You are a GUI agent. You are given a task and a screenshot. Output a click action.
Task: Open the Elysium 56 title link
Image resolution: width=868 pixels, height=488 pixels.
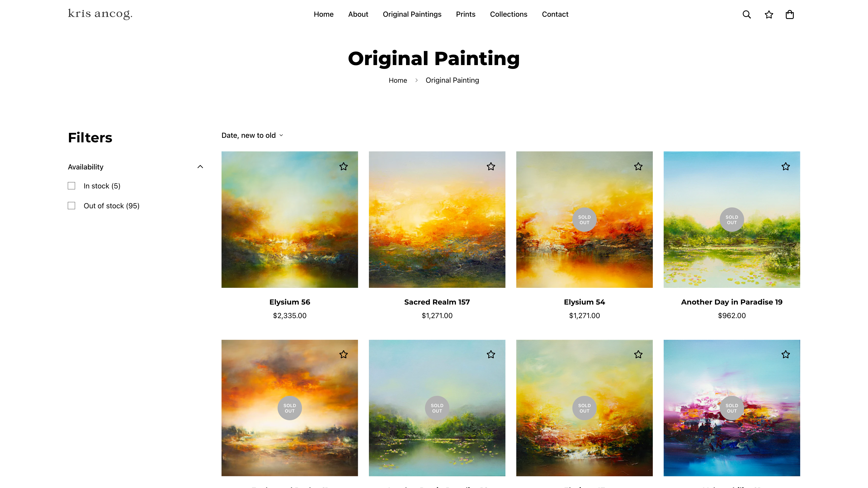(x=289, y=302)
